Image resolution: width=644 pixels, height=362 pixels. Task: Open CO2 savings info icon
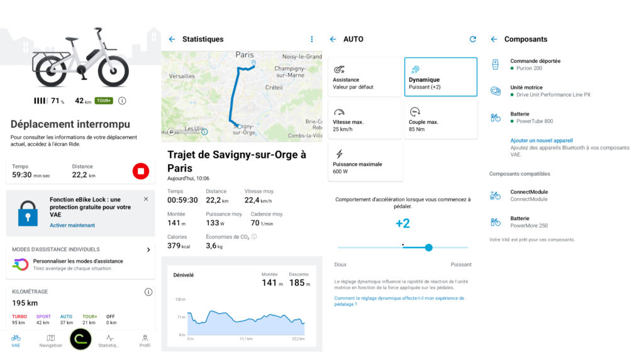[254, 236]
